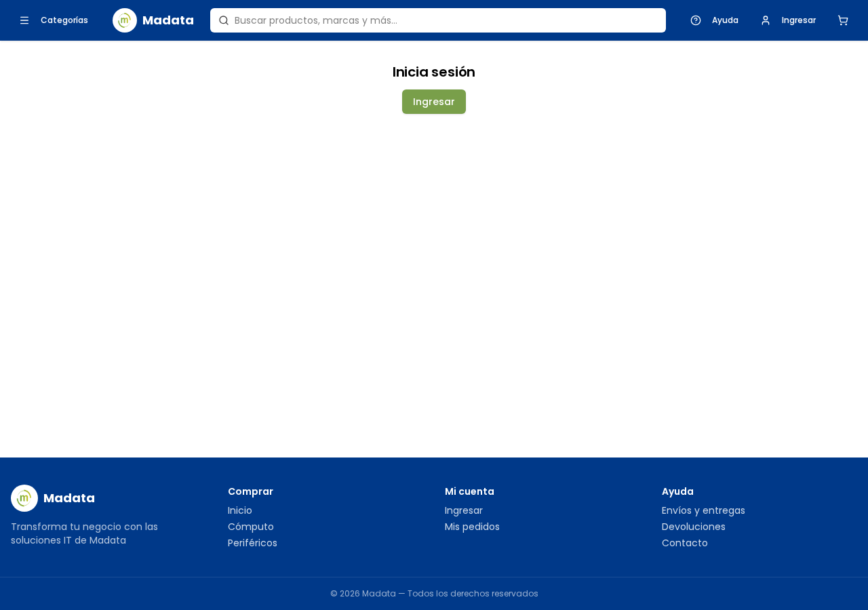Open the Categorías hamburger menu icon

pyautogui.click(x=24, y=20)
